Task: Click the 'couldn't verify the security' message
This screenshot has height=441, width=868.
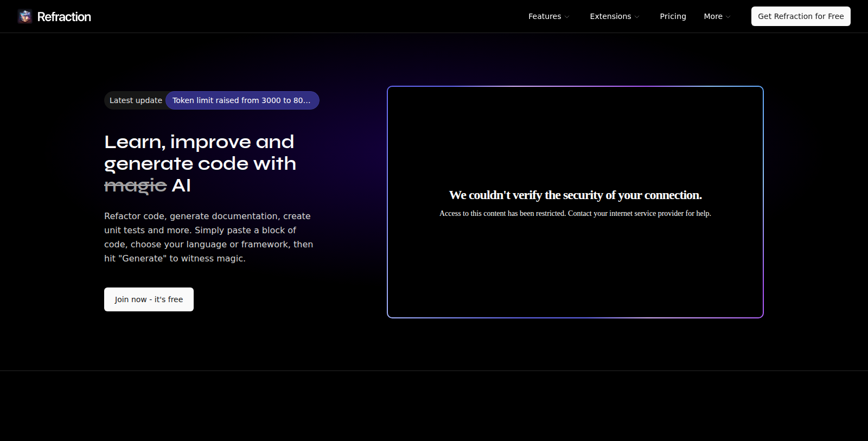Action: 576,195
